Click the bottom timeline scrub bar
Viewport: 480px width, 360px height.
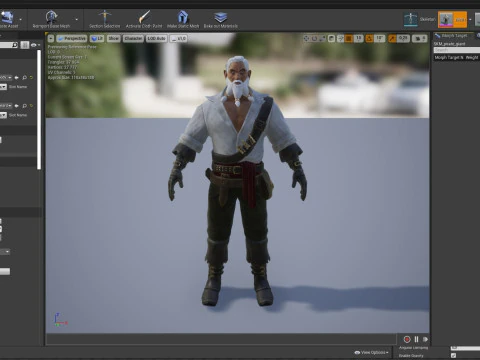[x=221, y=339]
